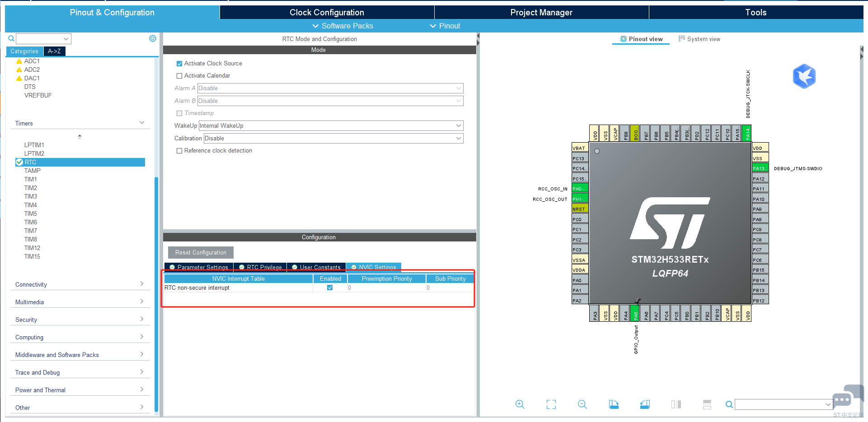Edit RTC interrupt Preemption Priority value
This screenshot has width=868, height=422.
click(x=386, y=288)
